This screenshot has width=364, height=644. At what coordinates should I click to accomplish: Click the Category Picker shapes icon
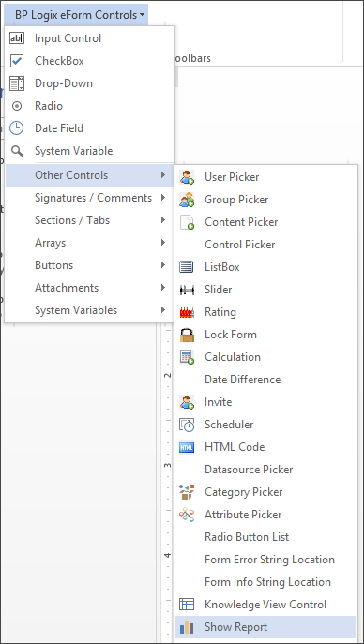click(x=187, y=492)
